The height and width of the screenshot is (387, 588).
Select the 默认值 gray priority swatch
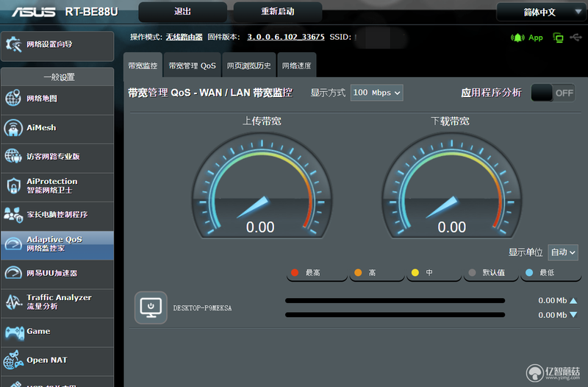pyautogui.click(x=472, y=272)
